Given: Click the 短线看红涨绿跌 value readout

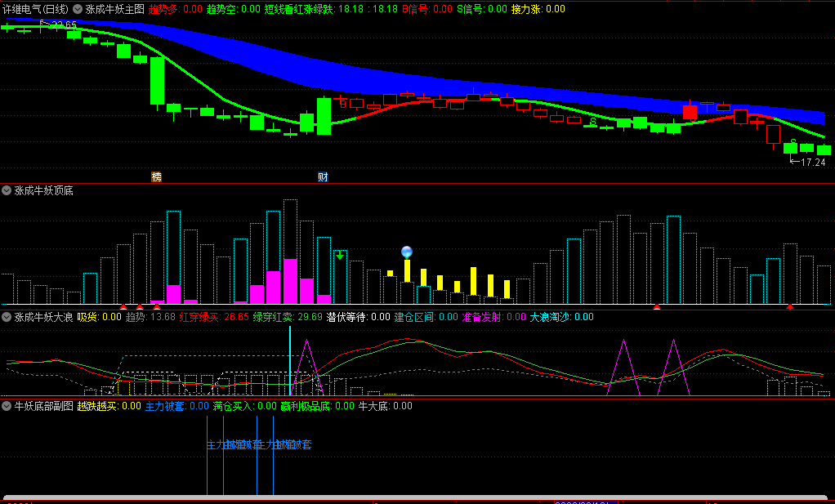Looking at the screenshot, I should pos(331,9).
